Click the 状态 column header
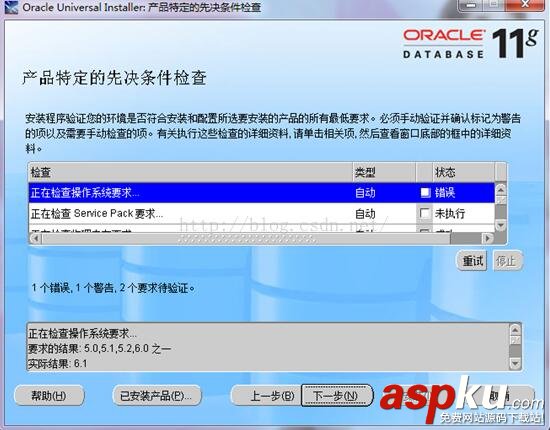 tap(464, 172)
